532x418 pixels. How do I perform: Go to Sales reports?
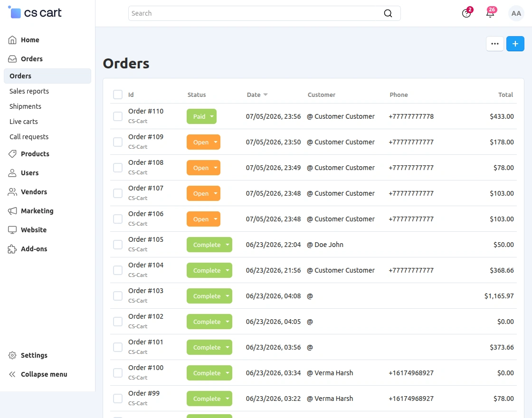pyautogui.click(x=29, y=91)
